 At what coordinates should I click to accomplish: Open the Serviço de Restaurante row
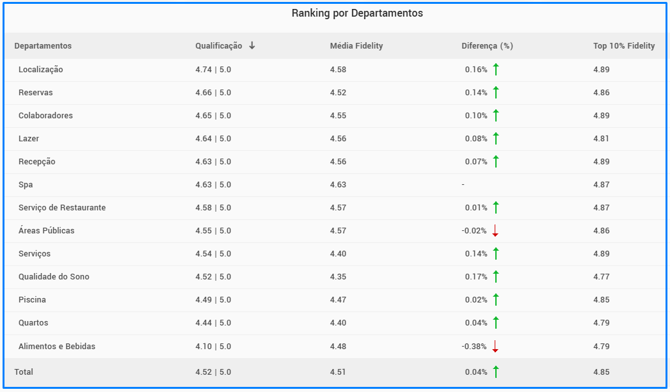(335, 208)
